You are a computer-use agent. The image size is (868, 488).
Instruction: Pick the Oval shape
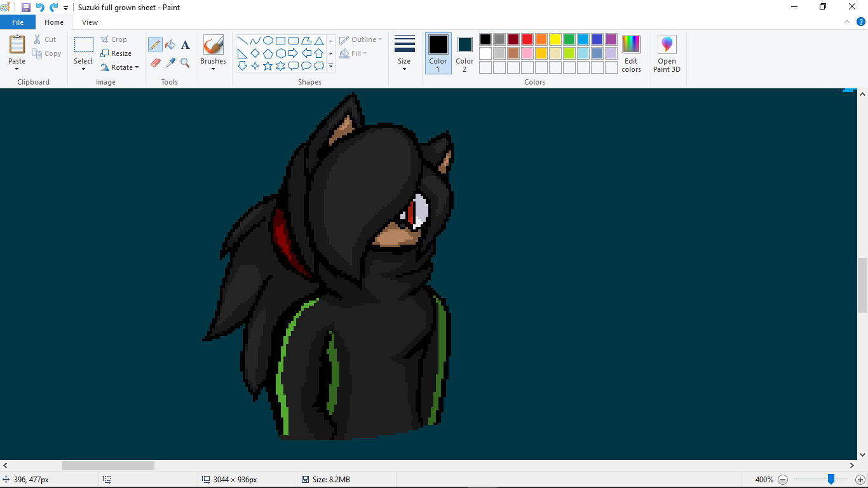coord(268,41)
